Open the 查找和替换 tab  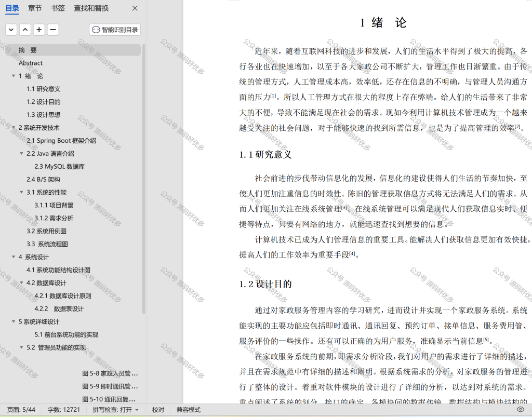[91, 8]
